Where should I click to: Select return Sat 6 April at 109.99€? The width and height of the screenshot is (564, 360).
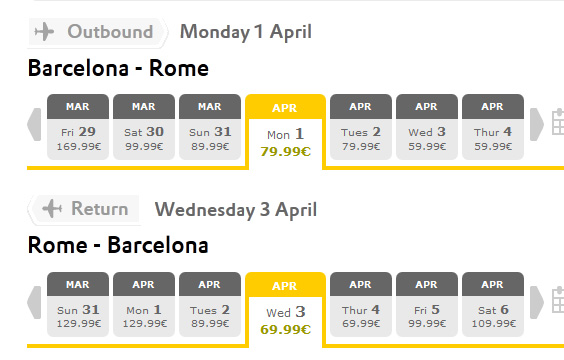[x=493, y=304]
